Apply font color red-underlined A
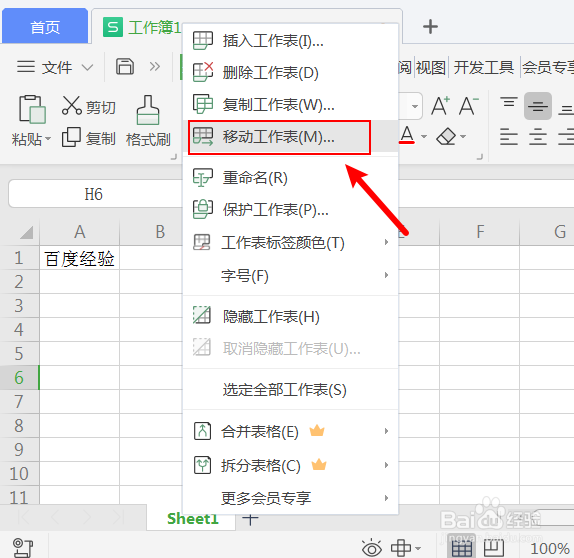Image resolution: width=574 pixels, height=558 pixels. coord(407,135)
